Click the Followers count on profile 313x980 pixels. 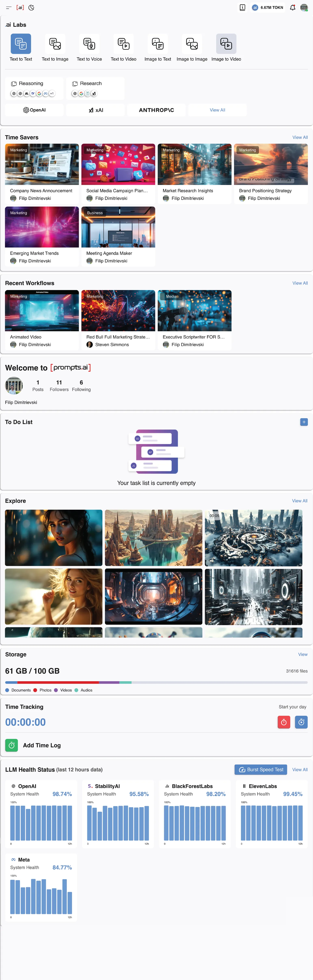coord(59,385)
